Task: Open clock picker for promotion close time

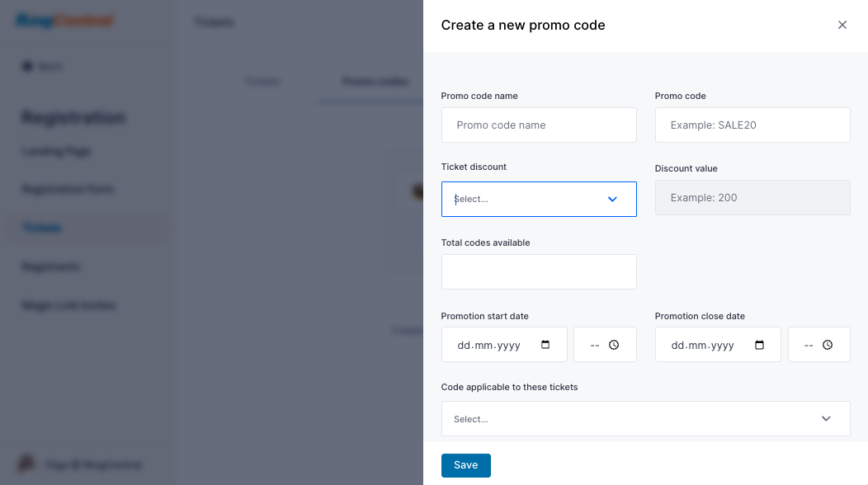Action: coord(828,345)
